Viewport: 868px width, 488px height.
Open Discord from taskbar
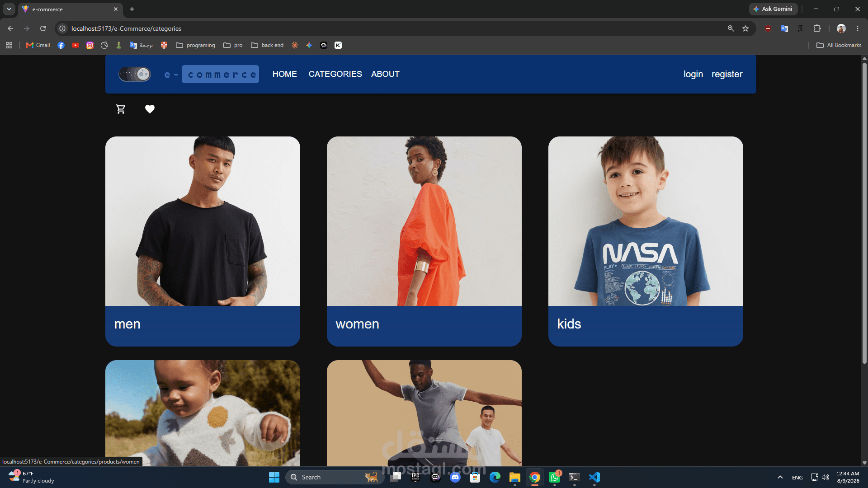(x=455, y=477)
